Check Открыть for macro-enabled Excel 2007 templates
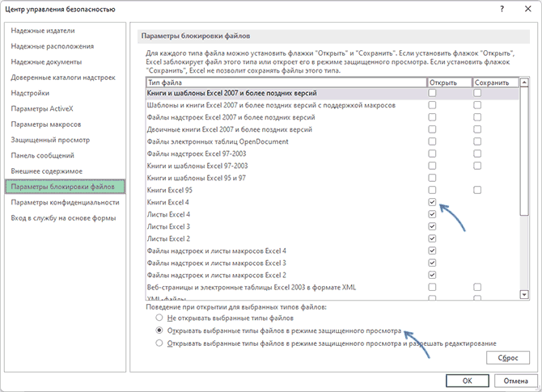Image resolution: width=542 pixels, height=392 pixels. click(x=432, y=105)
